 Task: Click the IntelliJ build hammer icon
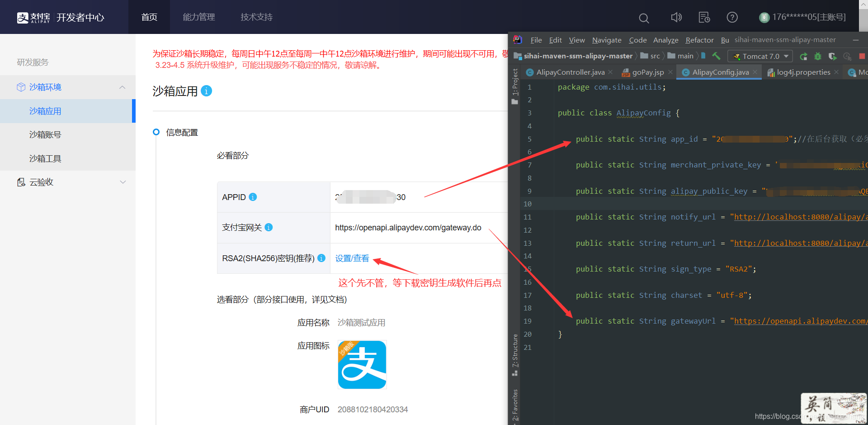pos(716,56)
